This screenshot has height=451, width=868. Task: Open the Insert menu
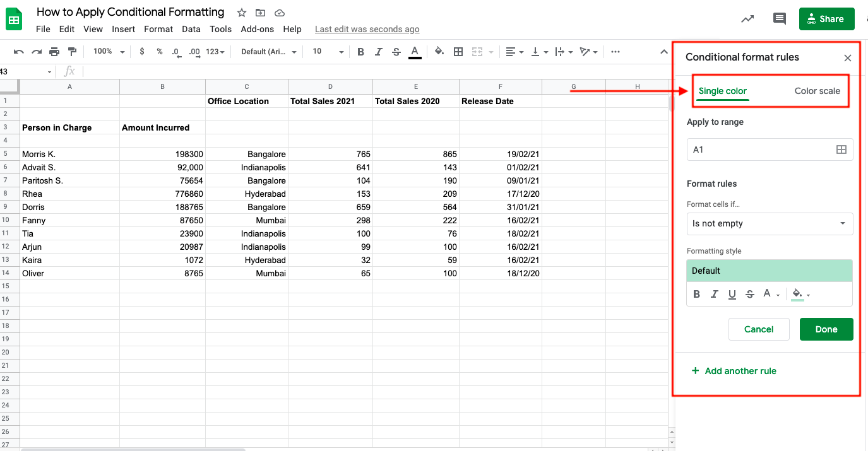pos(124,29)
